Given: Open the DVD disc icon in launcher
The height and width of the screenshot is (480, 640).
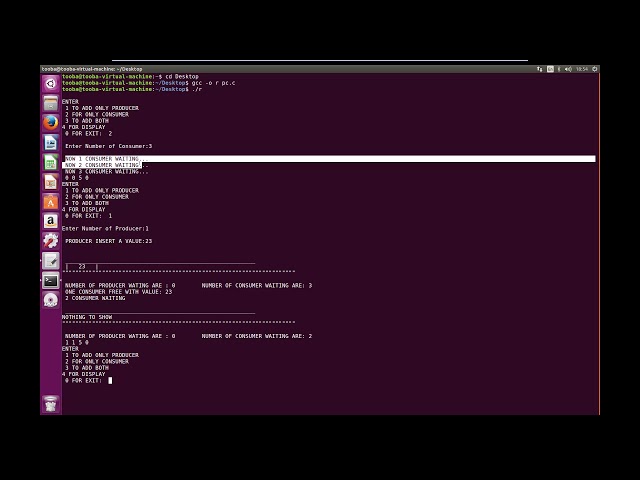Looking at the screenshot, I should 51,300.
